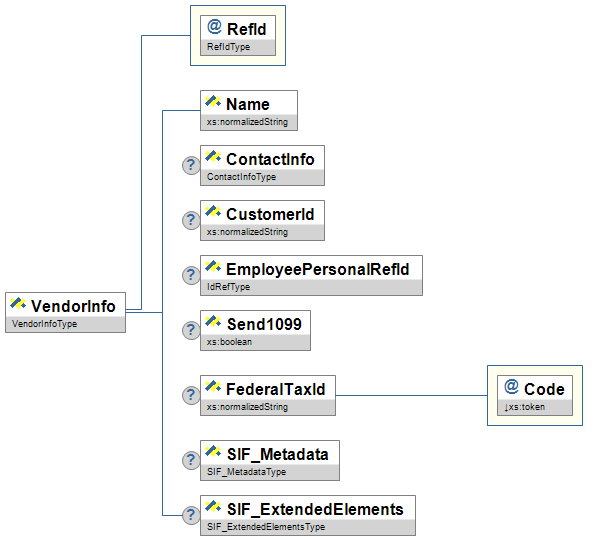
Task: Select the FederalTaxId element node
Action: pyautogui.click(x=275, y=388)
